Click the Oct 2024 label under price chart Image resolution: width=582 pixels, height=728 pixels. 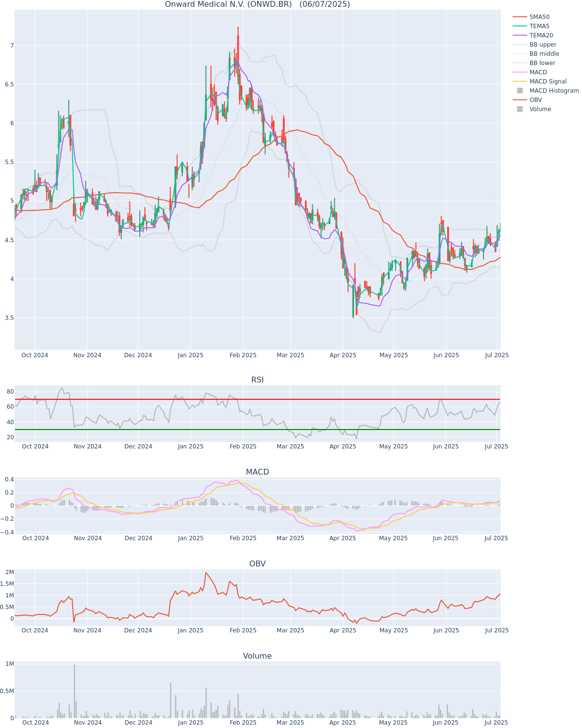point(35,355)
